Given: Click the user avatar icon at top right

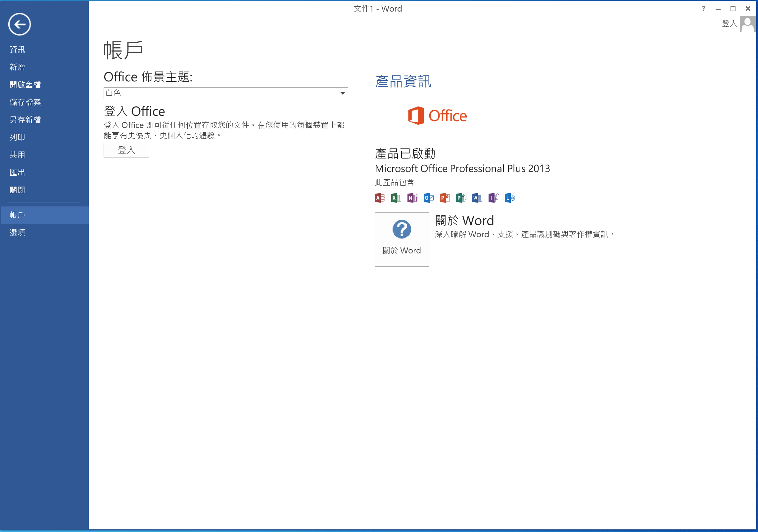Looking at the screenshot, I should click(747, 24).
